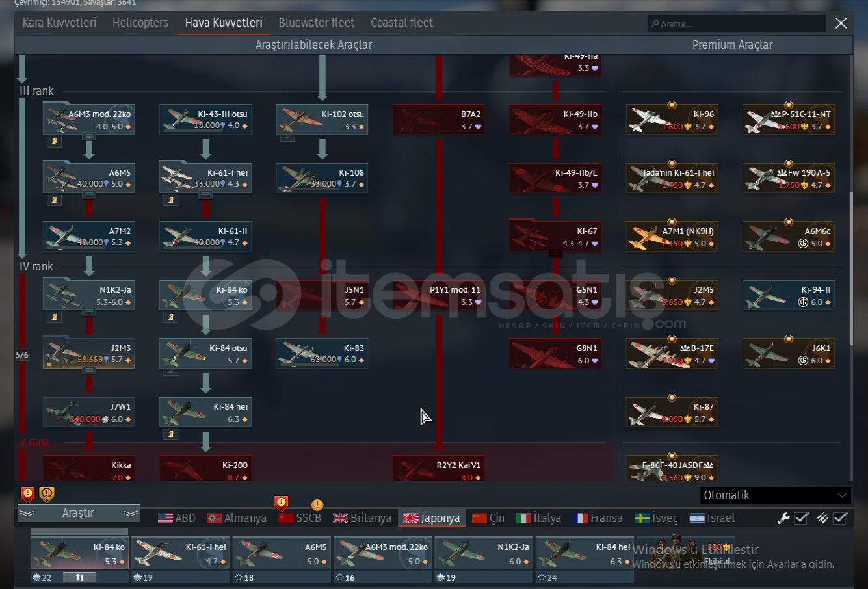Image resolution: width=868 pixels, height=589 pixels.
Task: Select the A6M5 card in research tree
Action: (89, 178)
